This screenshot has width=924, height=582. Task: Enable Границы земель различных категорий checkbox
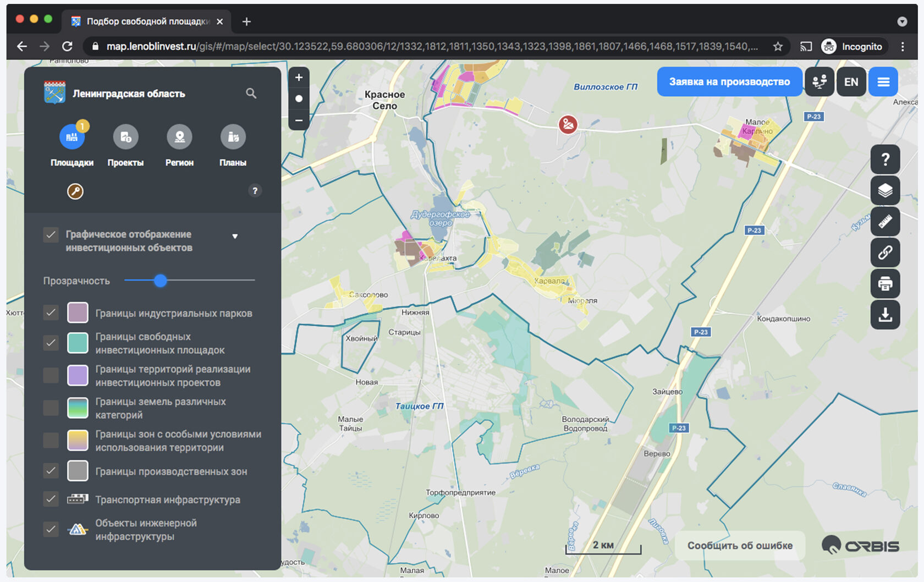point(51,408)
